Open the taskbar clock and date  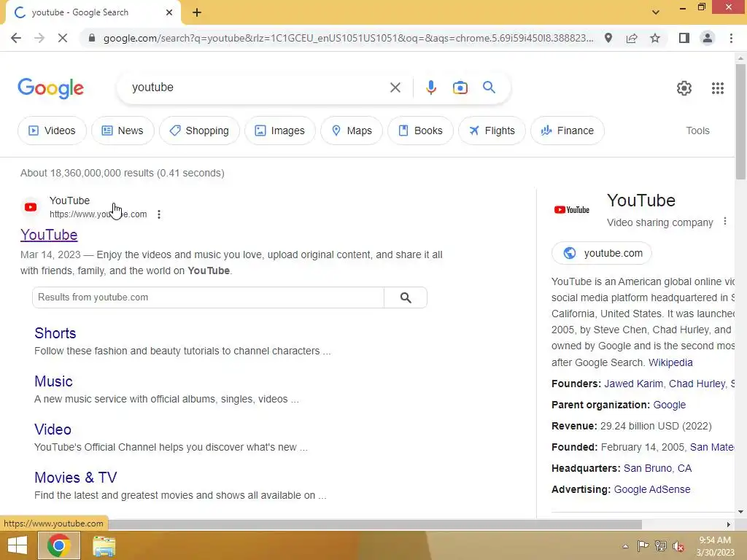click(x=715, y=546)
